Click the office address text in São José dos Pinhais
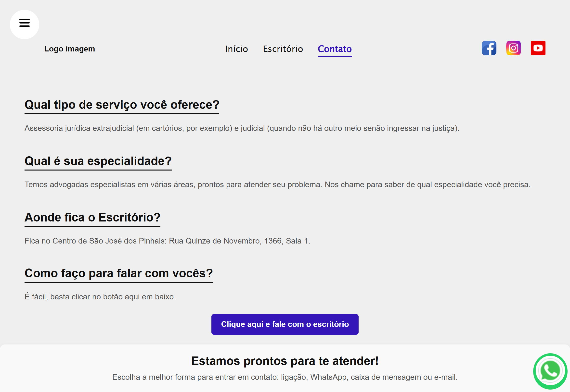Image resolution: width=570 pixels, height=392 pixels. click(167, 241)
